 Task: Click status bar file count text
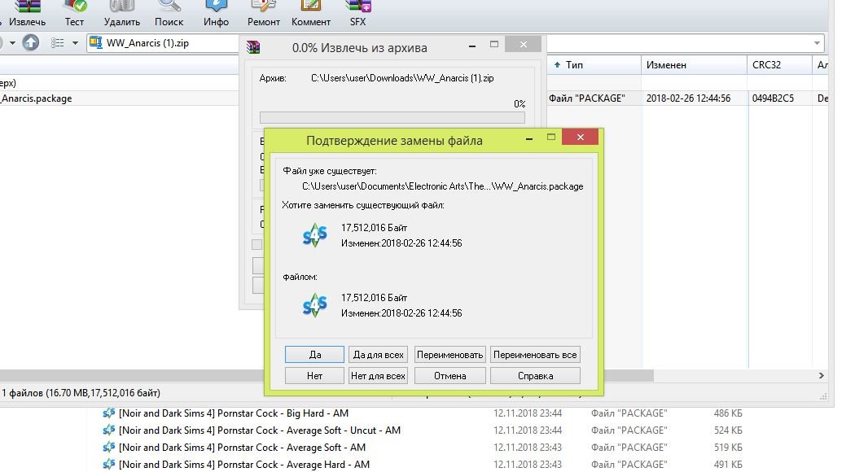[x=81, y=393]
